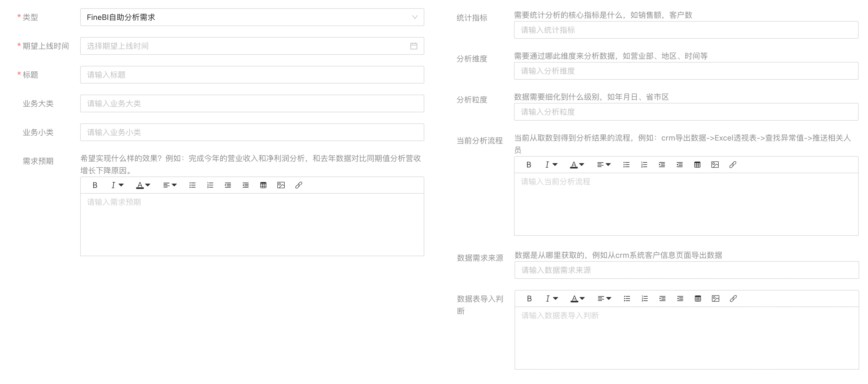The width and height of the screenshot is (868, 384).
Task: Insert a hyperlink in 需求预期 editor
Action: [298, 185]
